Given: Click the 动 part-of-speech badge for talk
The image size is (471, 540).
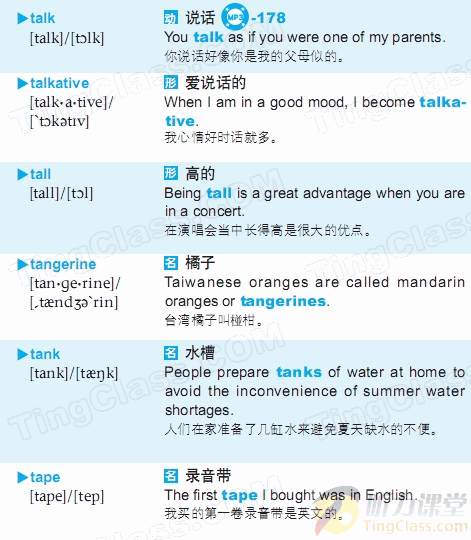Looking at the screenshot, I should [x=171, y=17].
